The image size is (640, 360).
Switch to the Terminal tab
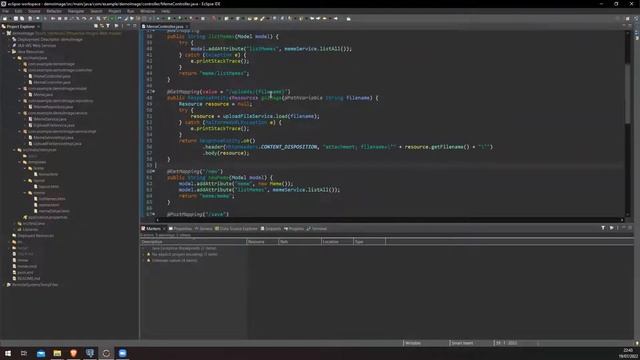click(x=317, y=229)
